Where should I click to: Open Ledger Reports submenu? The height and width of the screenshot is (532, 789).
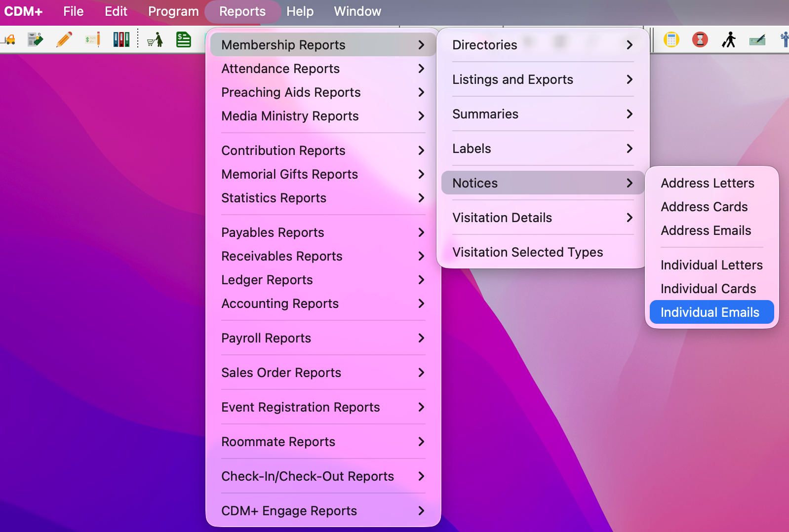tap(323, 280)
